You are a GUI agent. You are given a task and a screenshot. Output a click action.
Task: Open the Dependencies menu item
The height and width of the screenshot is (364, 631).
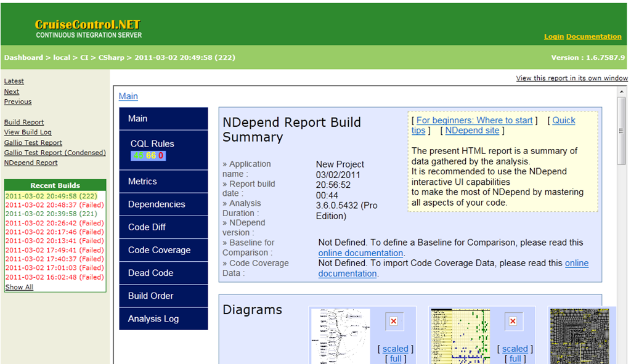pyautogui.click(x=163, y=204)
